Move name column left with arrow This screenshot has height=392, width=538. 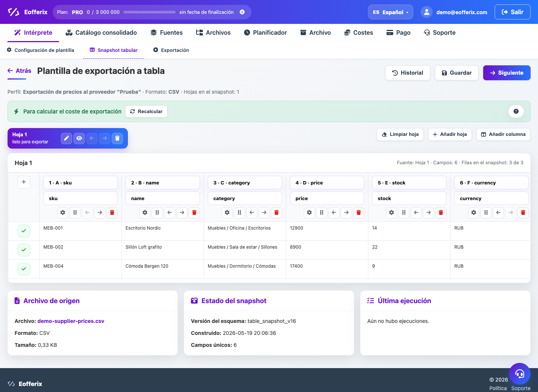tap(170, 212)
